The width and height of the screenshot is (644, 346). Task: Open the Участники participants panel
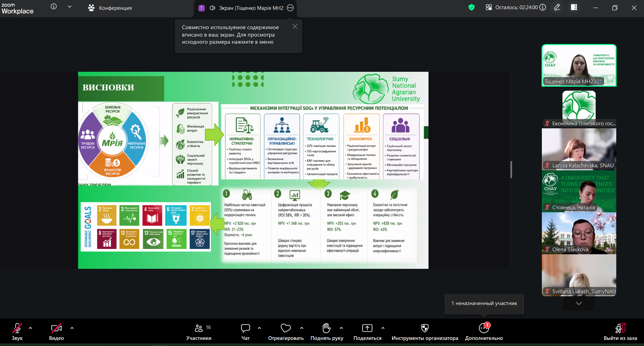[199, 332]
